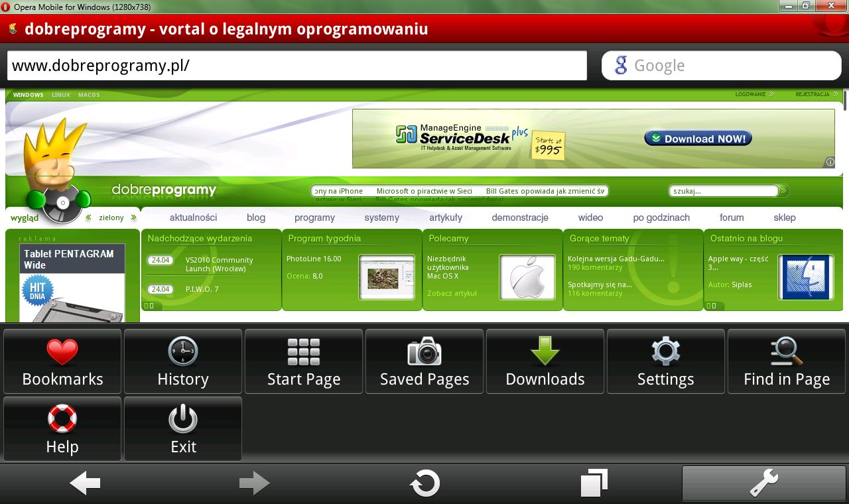Click the Apple logo thumbnail under Polecamy
The width and height of the screenshot is (849, 504).
pyautogui.click(x=527, y=277)
